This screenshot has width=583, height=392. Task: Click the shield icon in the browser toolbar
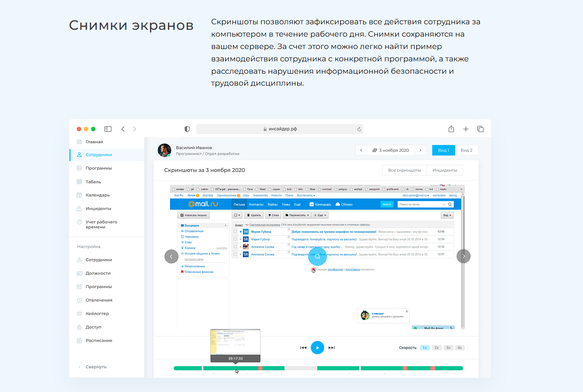point(187,129)
